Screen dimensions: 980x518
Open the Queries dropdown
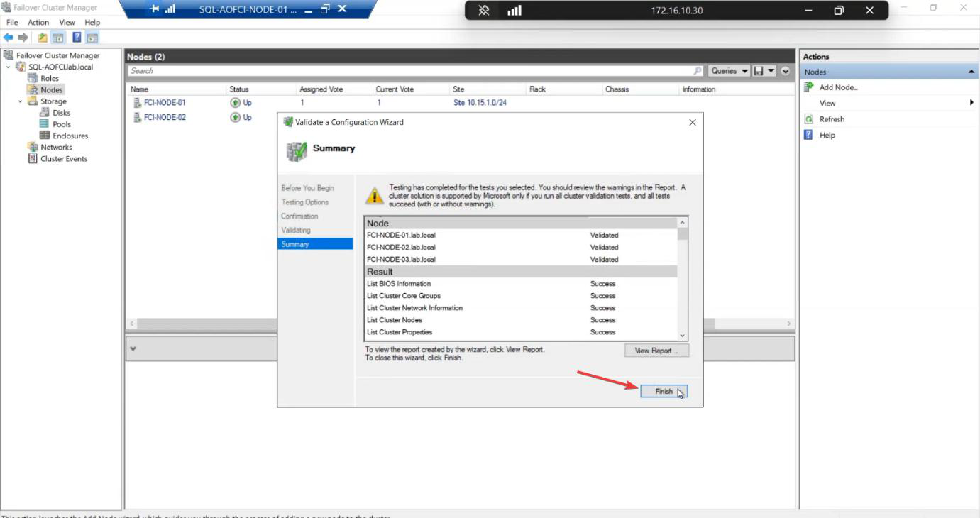(730, 71)
